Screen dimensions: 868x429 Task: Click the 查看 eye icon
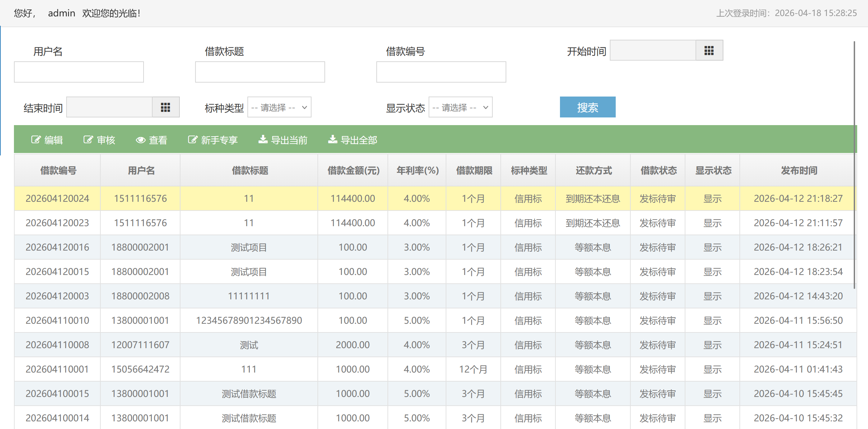pyautogui.click(x=141, y=140)
